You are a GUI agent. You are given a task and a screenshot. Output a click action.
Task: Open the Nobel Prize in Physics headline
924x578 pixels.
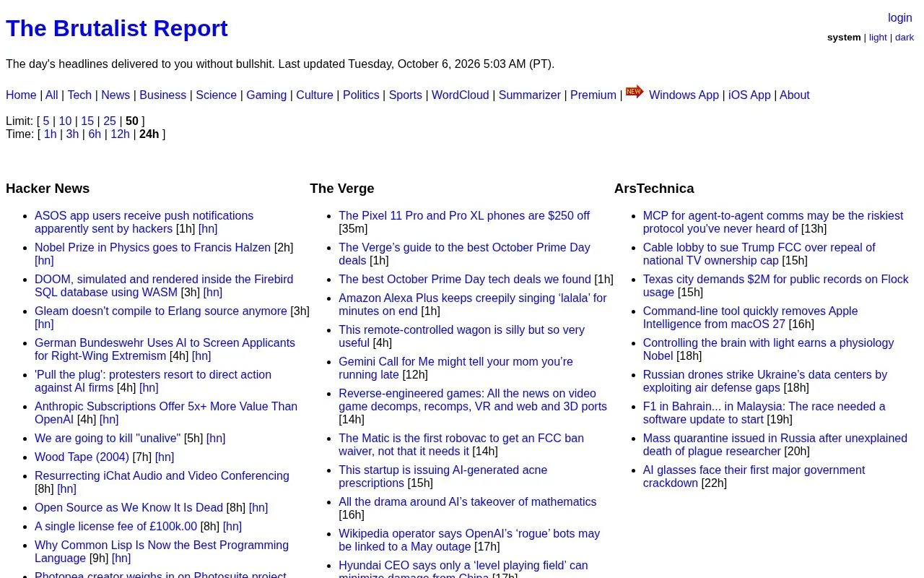152,248
